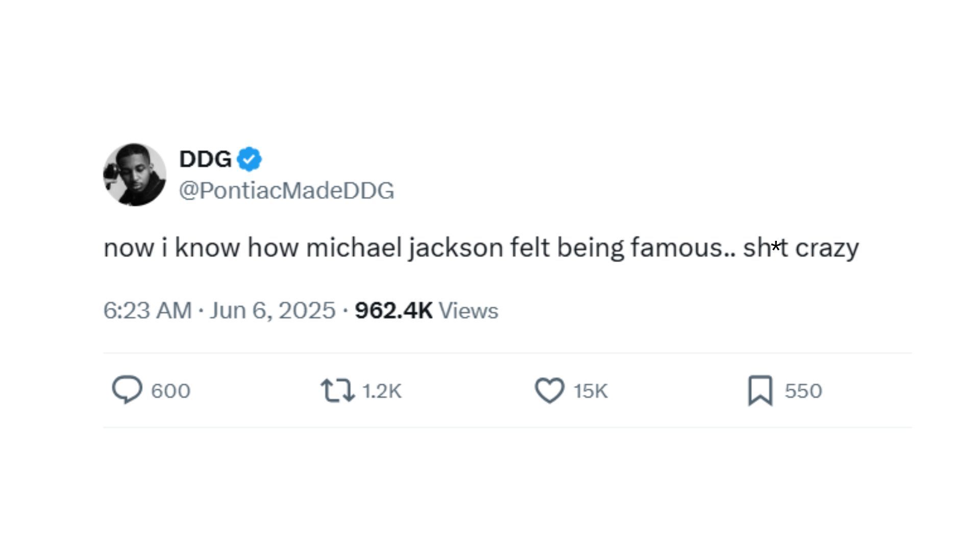980x551 pixels.
Task: Click the word "famous" in the tweet
Action: (x=677, y=248)
